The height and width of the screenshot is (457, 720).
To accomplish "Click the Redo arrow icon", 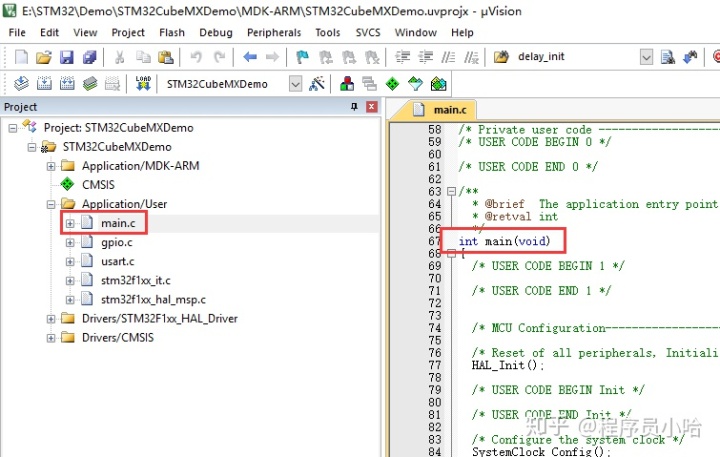I will tap(219, 57).
